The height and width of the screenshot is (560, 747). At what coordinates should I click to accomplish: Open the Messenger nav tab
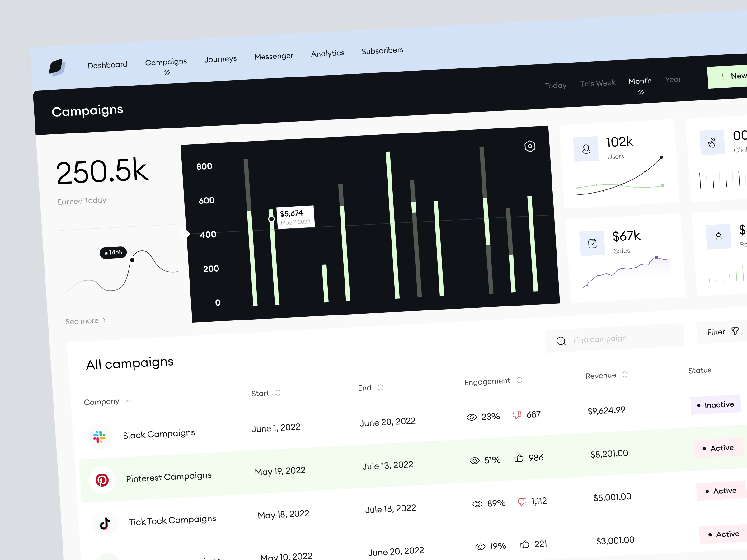point(274,56)
